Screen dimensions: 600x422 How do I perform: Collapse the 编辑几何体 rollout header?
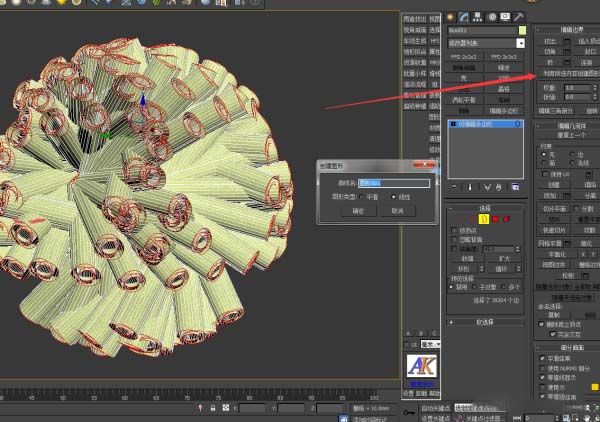pyautogui.click(x=568, y=126)
